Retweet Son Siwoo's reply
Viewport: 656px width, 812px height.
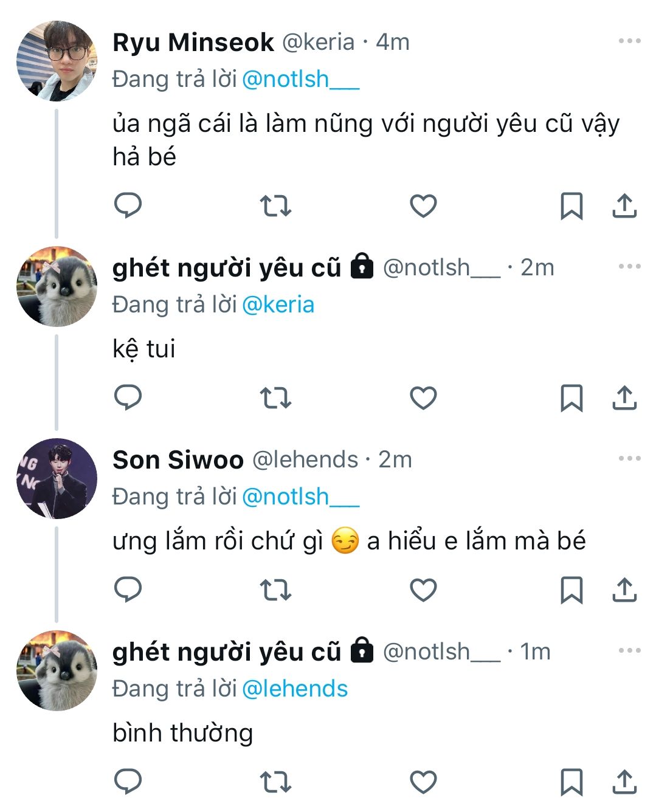(x=275, y=590)
